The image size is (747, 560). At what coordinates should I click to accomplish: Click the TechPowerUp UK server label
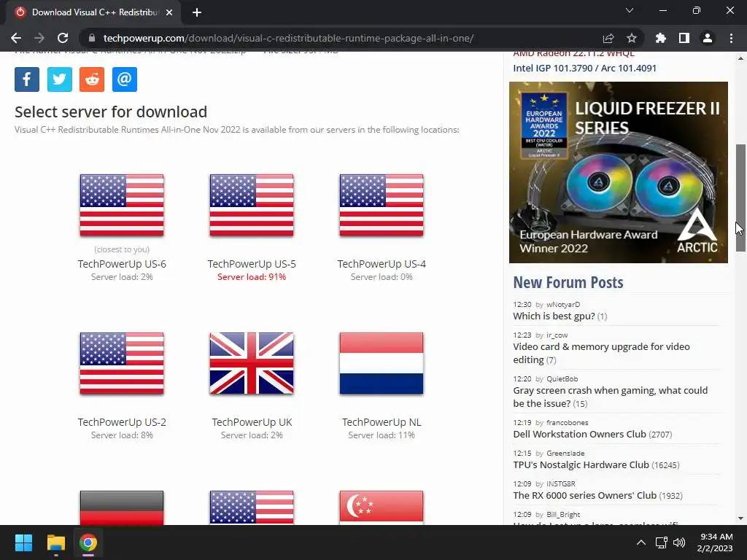tap(252, 422)
